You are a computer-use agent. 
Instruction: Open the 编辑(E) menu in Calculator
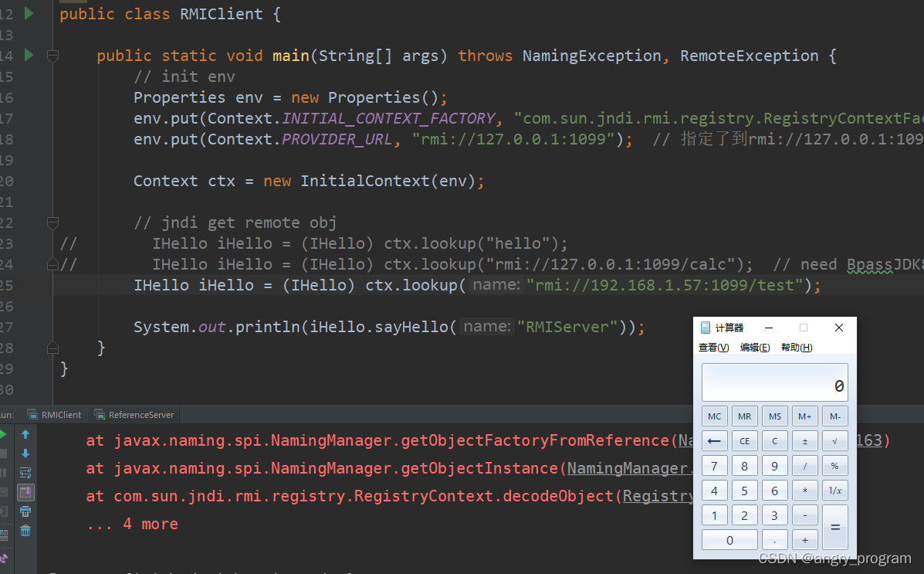click(755, 348)
